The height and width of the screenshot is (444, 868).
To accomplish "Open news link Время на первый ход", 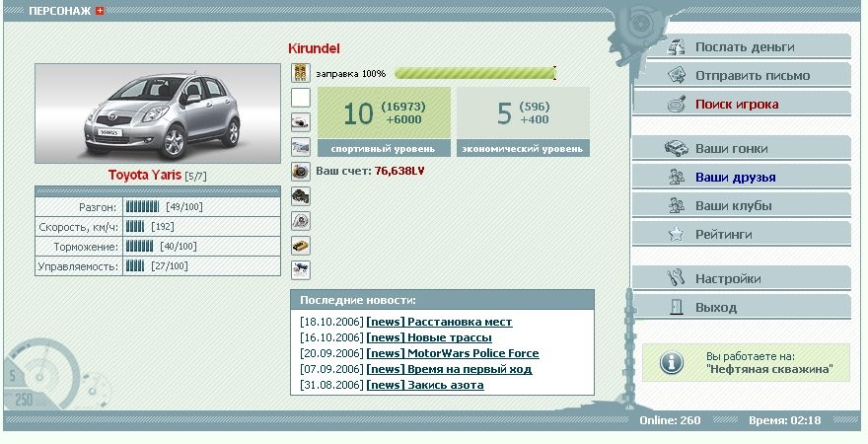I will [x=449, y=369].
